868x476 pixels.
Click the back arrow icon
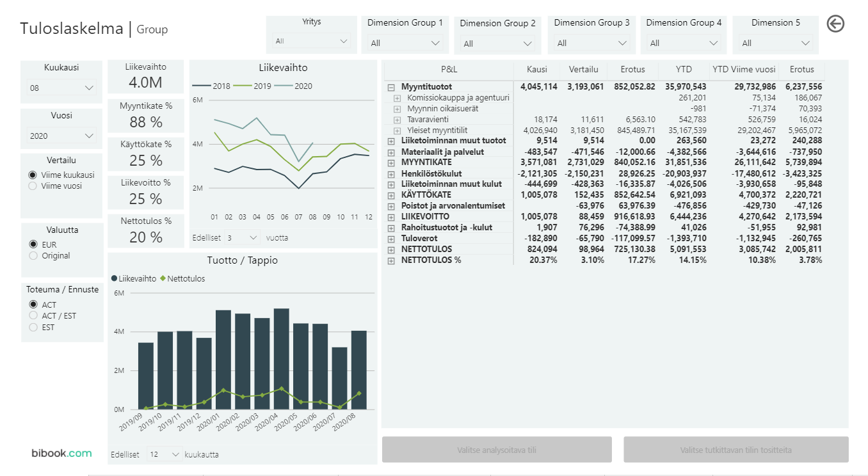coord(835,24)
